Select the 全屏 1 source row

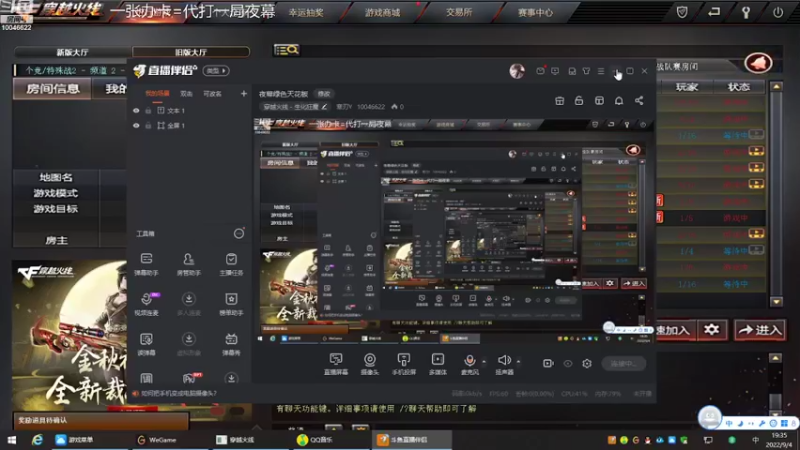[190, 126]
